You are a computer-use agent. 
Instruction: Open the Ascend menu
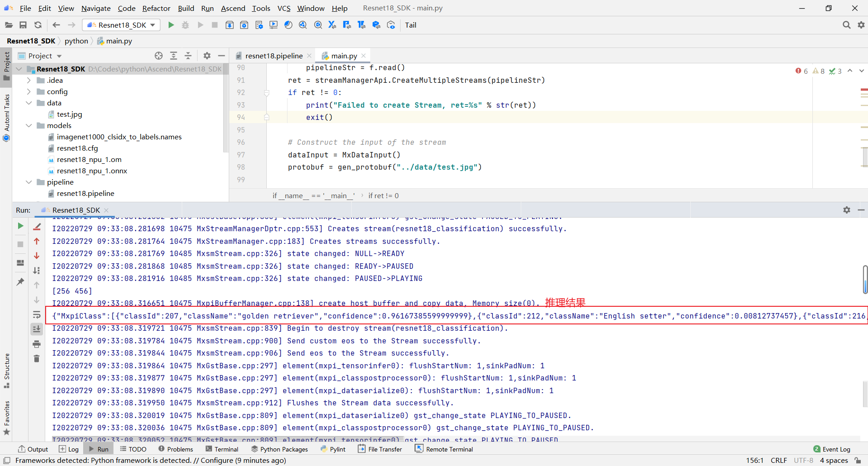point(233,8)
